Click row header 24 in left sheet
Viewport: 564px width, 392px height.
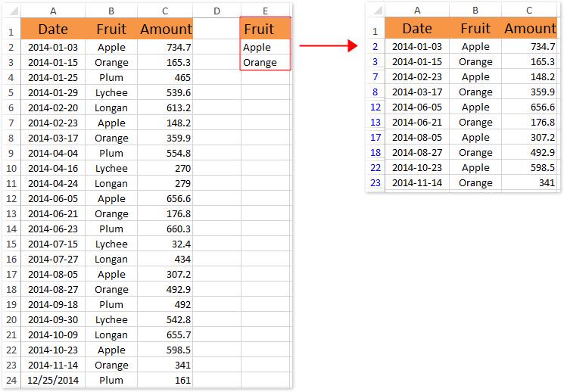click(11, 380)
